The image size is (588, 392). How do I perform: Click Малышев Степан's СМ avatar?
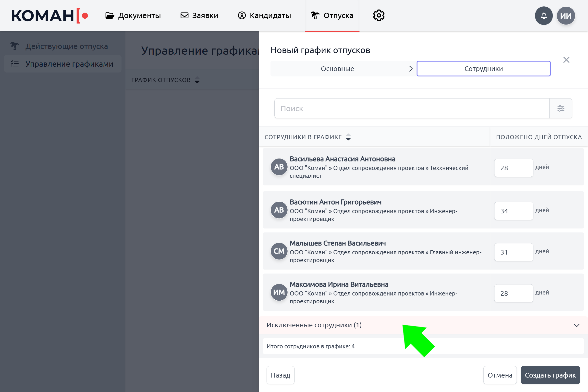coord(279,251)
